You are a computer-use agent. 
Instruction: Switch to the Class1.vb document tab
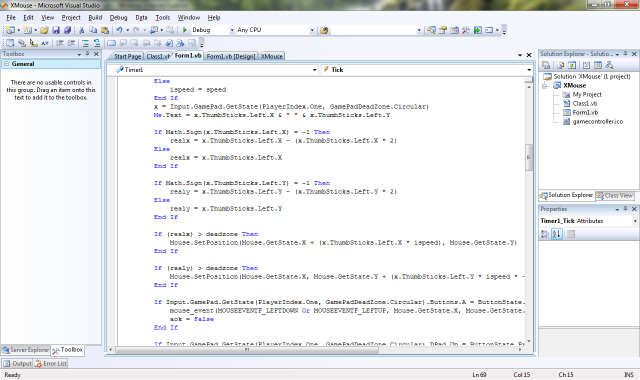[158, 56]
